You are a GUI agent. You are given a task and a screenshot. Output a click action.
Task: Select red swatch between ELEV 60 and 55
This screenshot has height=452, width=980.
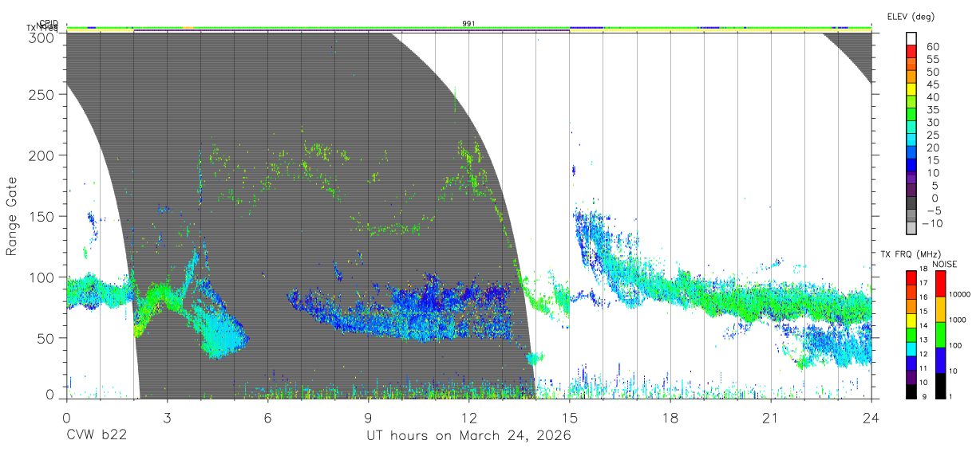tap(912, 52)
